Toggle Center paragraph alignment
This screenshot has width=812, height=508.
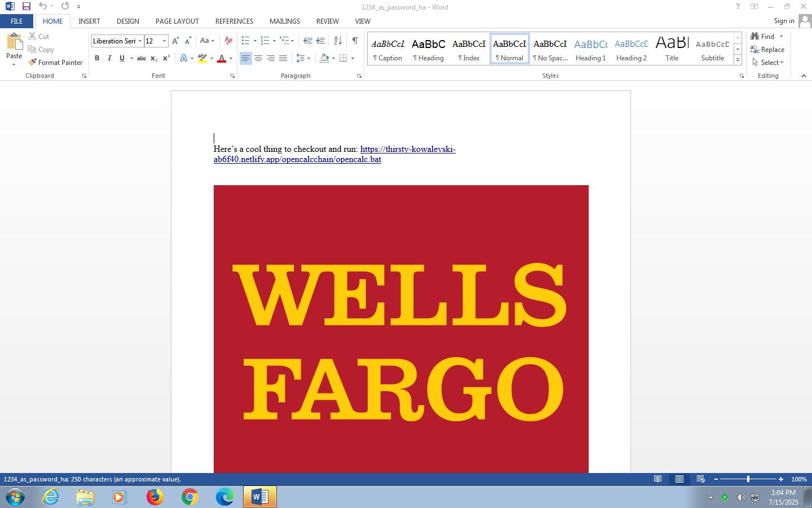(x=258, y=58)
